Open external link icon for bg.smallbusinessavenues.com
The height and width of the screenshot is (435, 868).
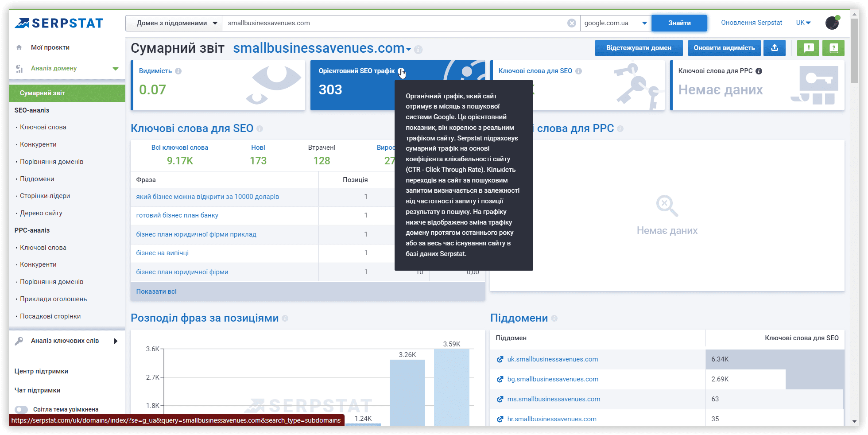pyautogui.click(x=500, y=379)
